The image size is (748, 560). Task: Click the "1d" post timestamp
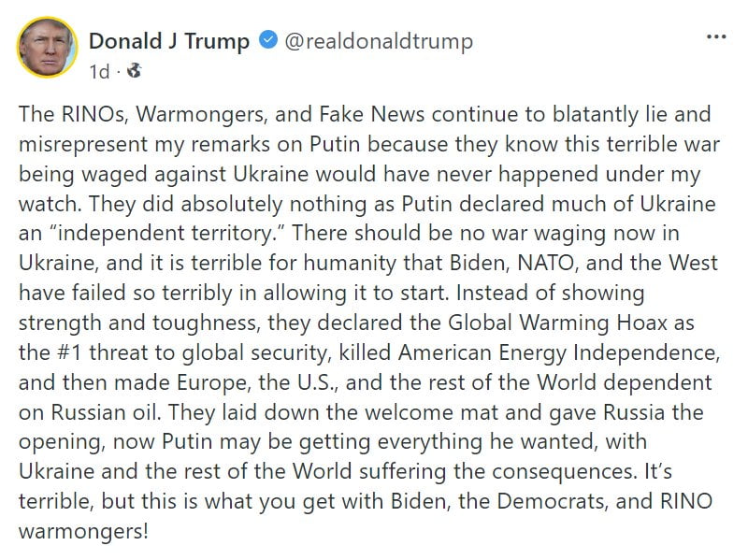click(99, 70)
